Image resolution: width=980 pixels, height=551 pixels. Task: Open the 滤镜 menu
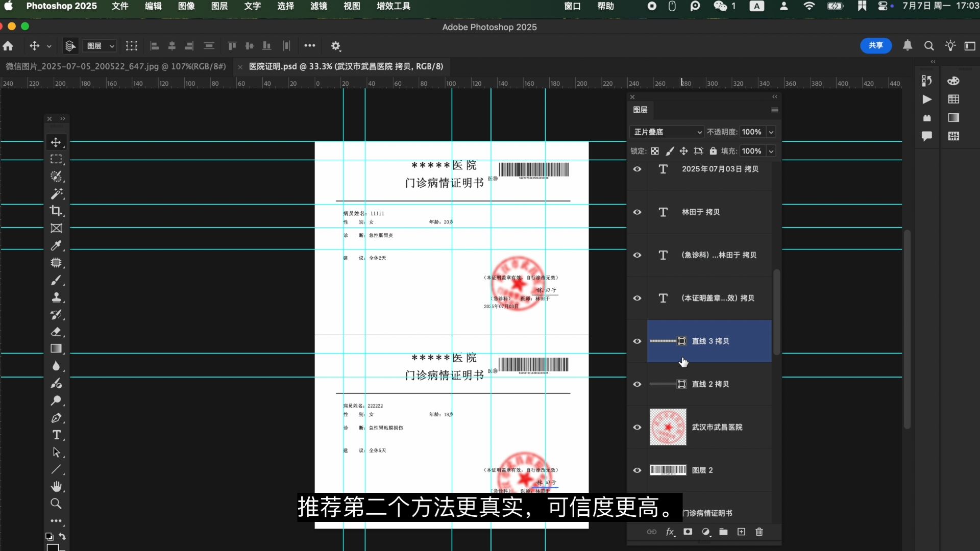(x=318, y=6)
